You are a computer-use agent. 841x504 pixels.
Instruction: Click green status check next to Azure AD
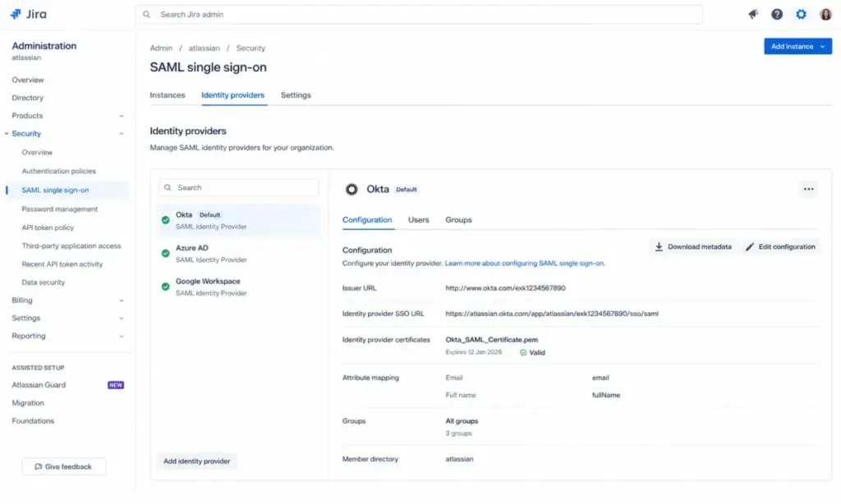pos(165,253)
